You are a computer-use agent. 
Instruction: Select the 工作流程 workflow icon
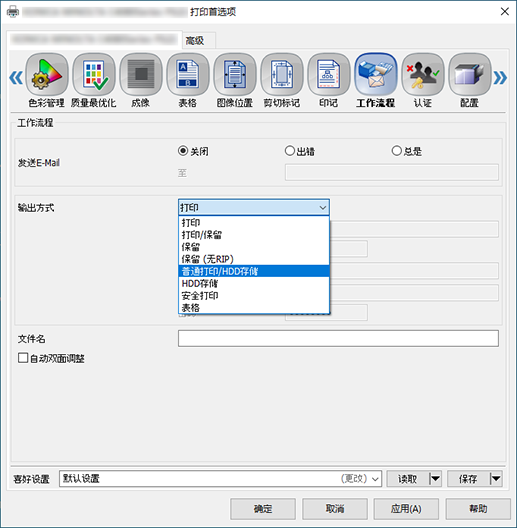pos(376,75)
